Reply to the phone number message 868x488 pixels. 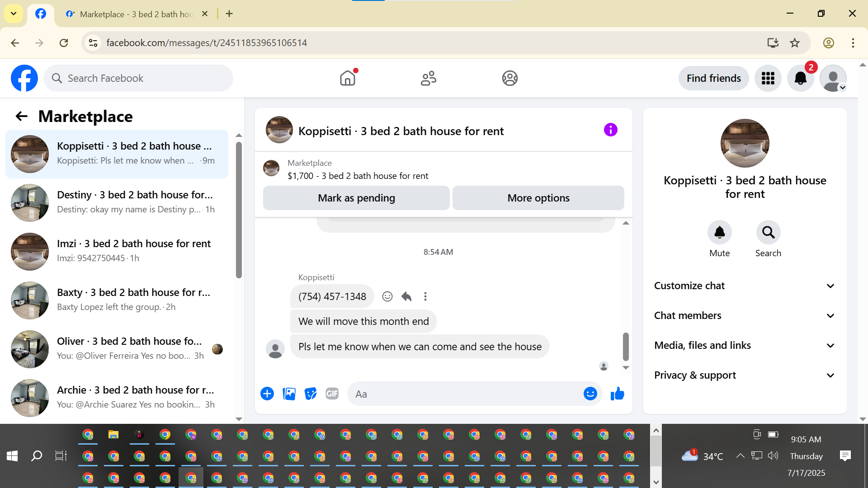[406, 296]
